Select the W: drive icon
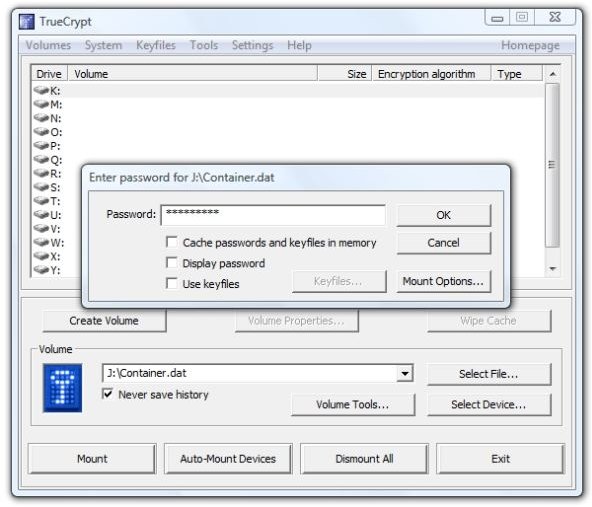592x507 pixels. (41, 242)
